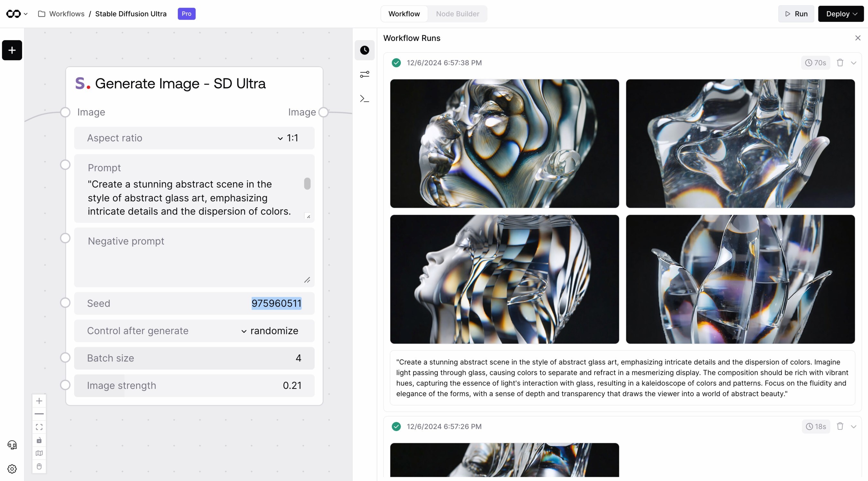Click the Prompt text area scrollbar
This screenshot has width=868, height=481.
(307, 183)
